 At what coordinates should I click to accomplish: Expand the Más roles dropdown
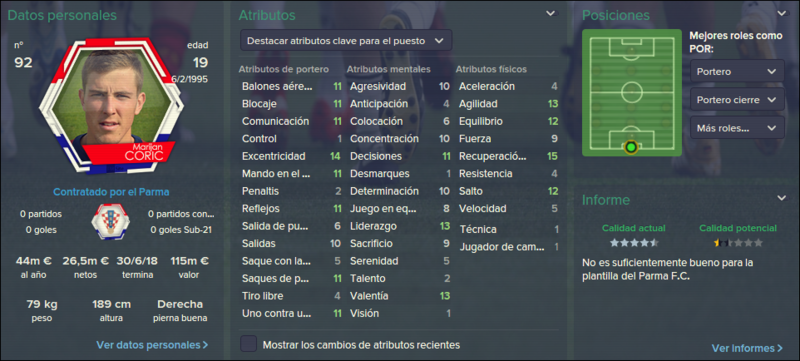pyautogui.click(x=737, y=128)
